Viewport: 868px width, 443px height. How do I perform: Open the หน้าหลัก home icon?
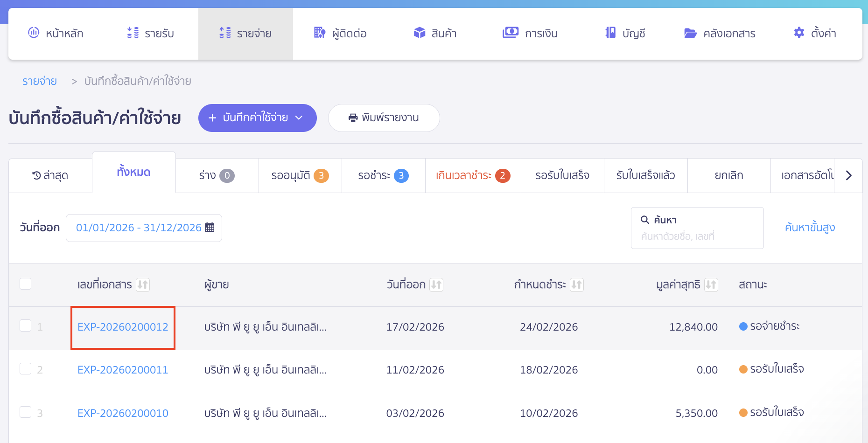point(33,33)
